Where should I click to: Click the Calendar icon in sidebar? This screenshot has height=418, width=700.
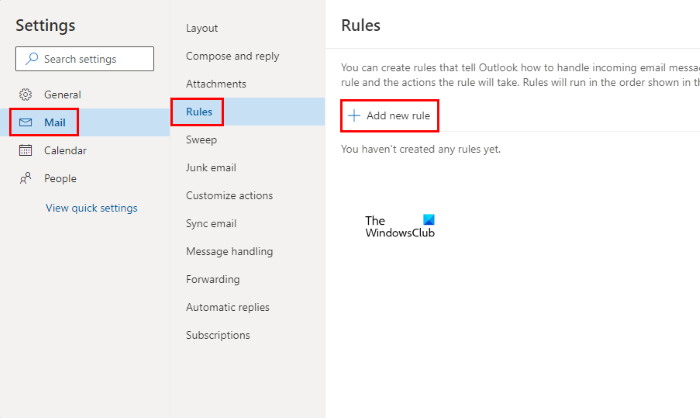26,150
